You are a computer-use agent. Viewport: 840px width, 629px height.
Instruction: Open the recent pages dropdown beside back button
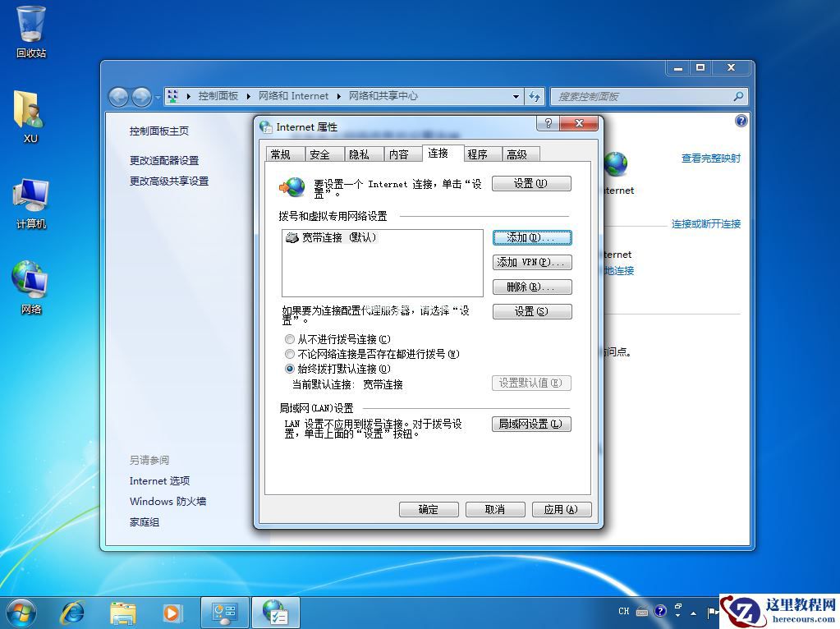pos(156,96)
